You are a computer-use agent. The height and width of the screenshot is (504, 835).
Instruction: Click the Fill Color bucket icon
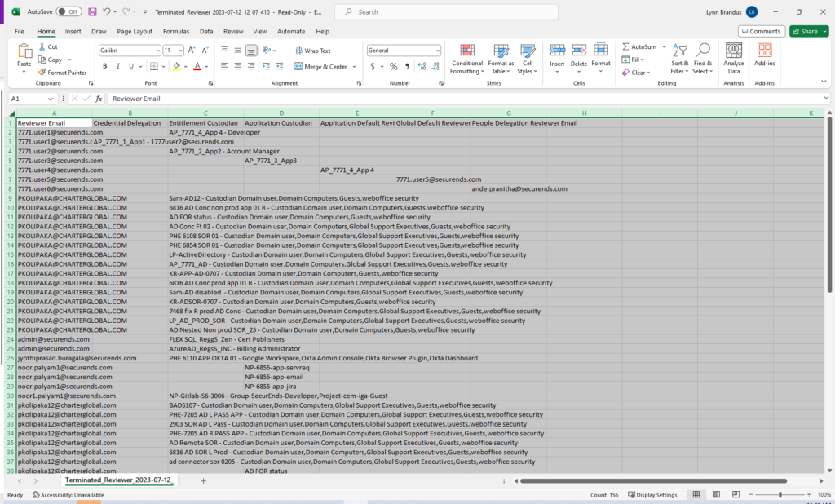(177, 67)
